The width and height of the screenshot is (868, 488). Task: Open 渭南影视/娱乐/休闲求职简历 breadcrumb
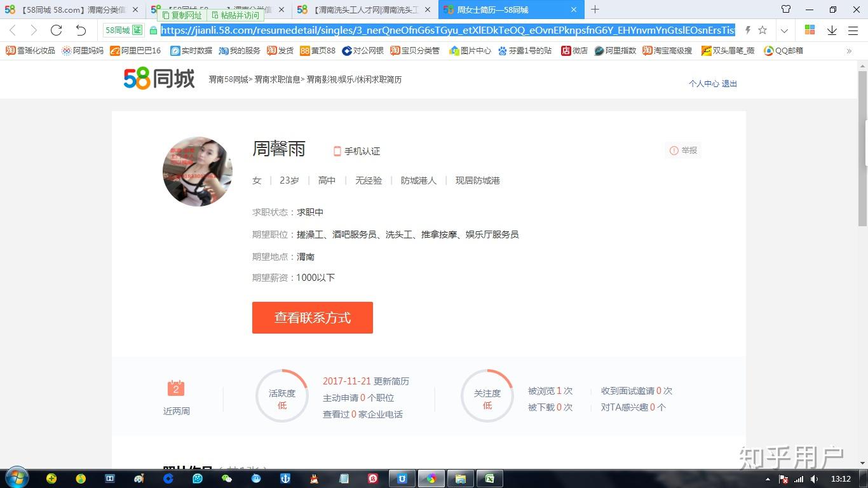[x=354, y=79]
